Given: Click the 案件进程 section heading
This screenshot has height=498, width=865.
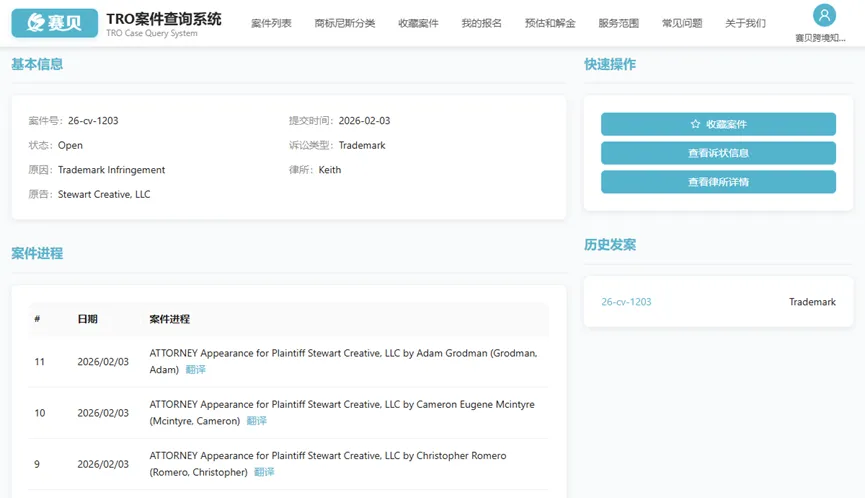Looking at the screenshot, I should (x=37, y=253).
